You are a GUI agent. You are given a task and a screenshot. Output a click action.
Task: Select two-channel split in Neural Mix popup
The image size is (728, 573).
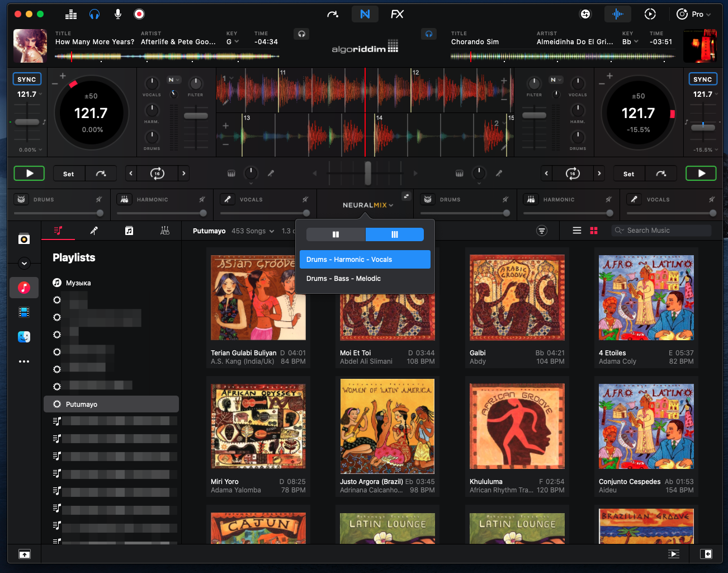[335, 234]
